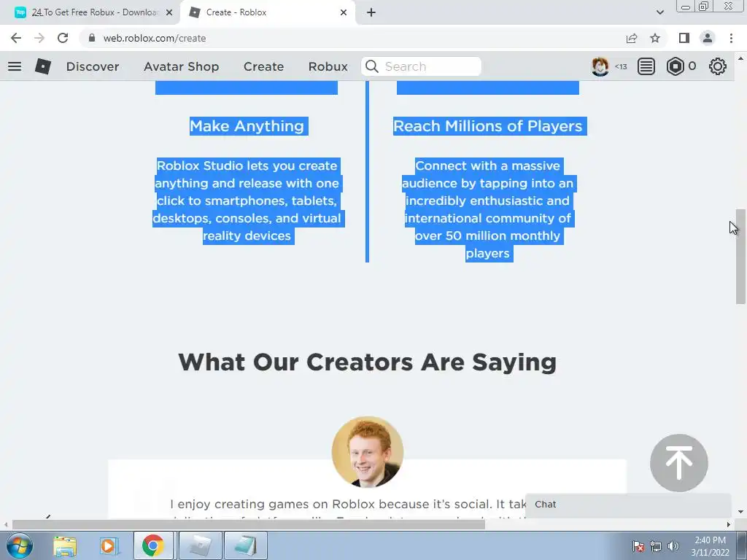Open Action Center flag tray icon
Viewport: 747px width, 560px height.
coord(638,546)
